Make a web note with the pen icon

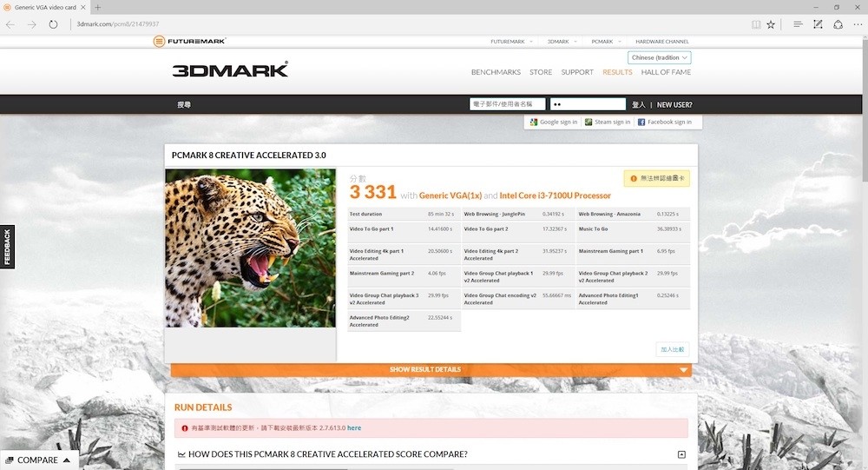(x=818, y=24)
